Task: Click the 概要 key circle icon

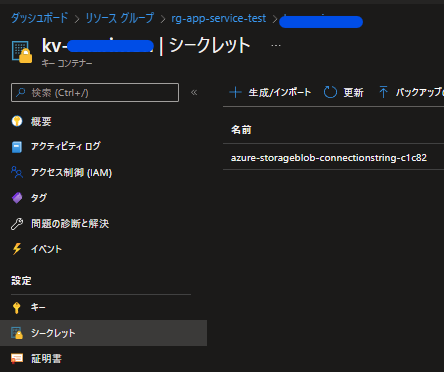Action: pos(17,121)
